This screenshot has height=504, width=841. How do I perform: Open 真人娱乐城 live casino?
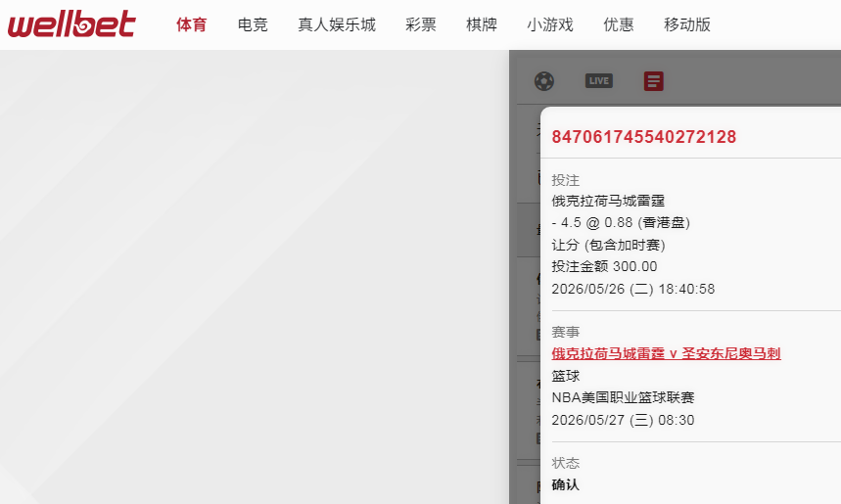point(337,24)
